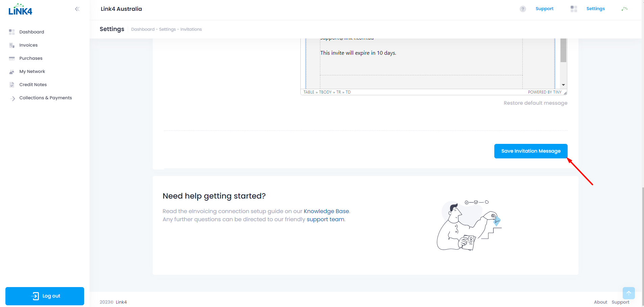Click the Credit Notes document icon
This screenshot has height=307, width=644.
pos(12,85)
